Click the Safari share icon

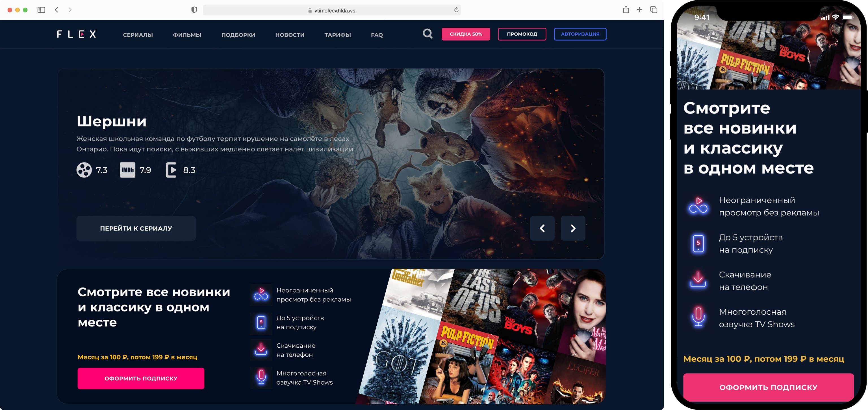626,10
